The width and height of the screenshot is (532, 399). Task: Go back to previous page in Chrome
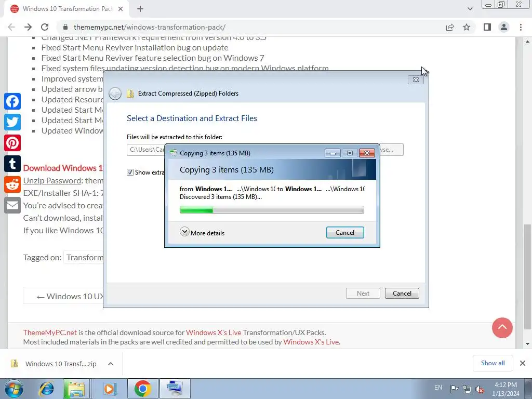coord(11,27)
